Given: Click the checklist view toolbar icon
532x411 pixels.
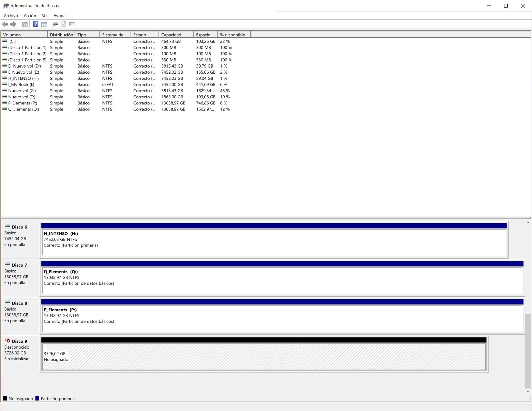Looking at the screenshot, I should [x=72, y=24].
